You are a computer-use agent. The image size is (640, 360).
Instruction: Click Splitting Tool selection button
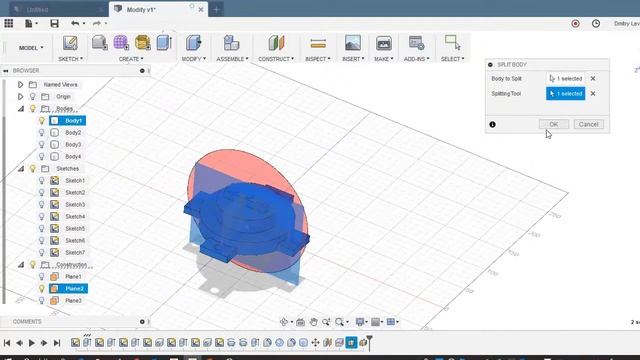point(565,93)
